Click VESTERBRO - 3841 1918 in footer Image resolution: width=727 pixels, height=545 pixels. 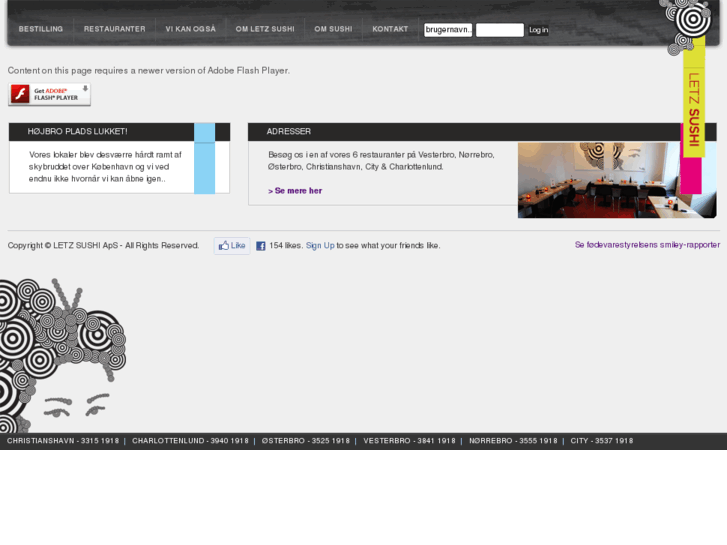click(x=409, y=441)
